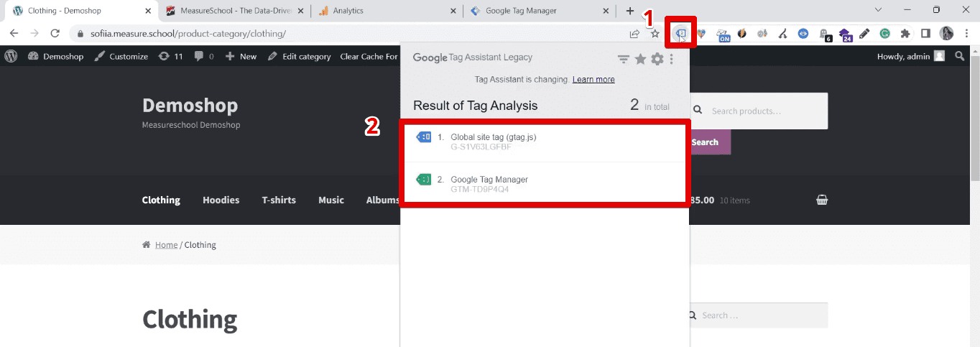Click the share page icon in address bar
Screen dimensions: 980x347
click(634, 33)
